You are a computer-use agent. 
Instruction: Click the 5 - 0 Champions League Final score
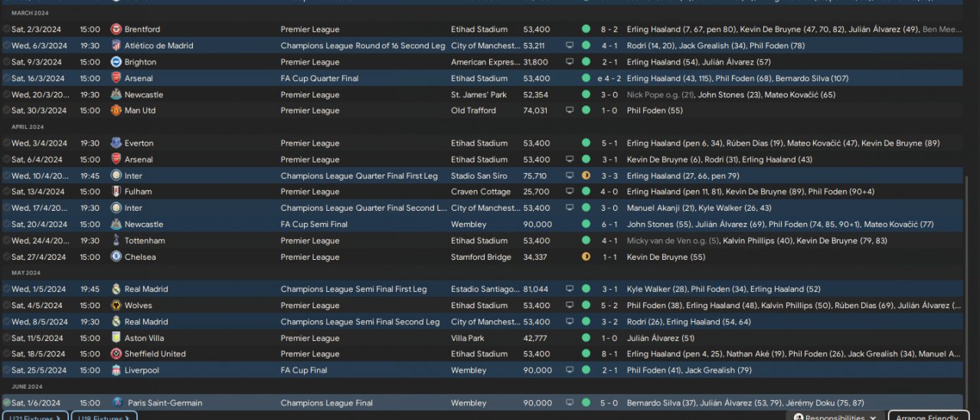click(x=609, y=403)
